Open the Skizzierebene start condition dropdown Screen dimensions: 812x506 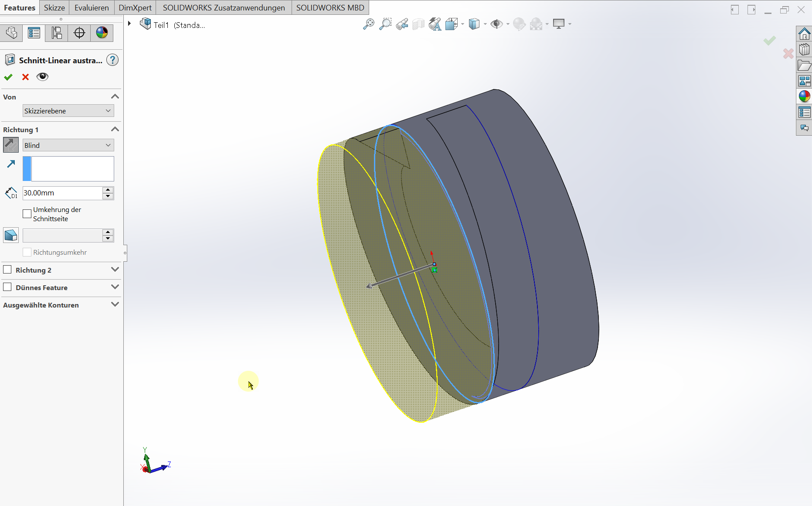click(x=68, y=111)
